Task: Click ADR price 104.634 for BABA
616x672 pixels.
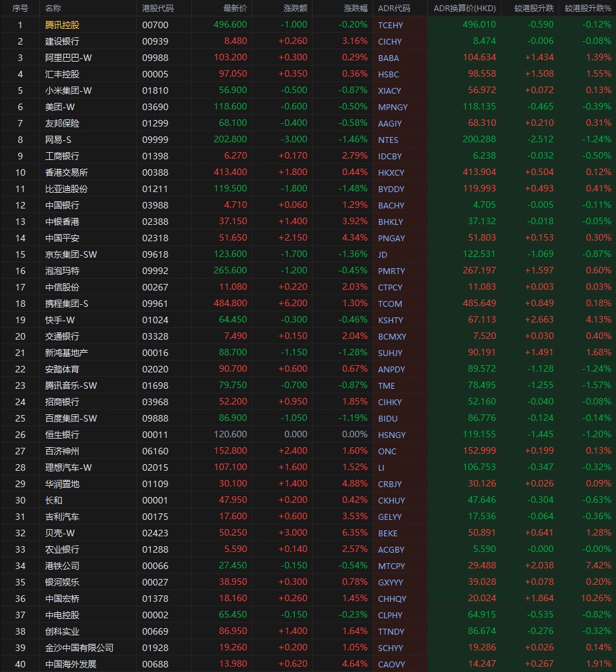Action: point(479,57)
